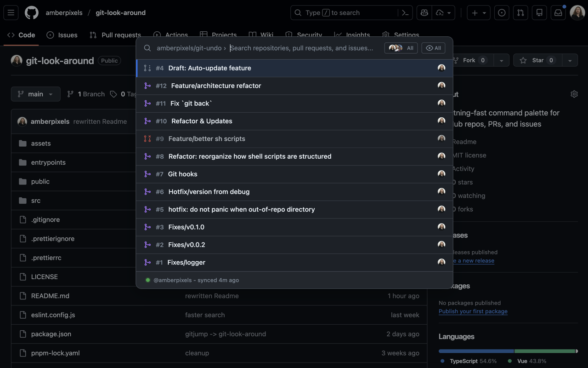Open the "a new release" link
Image resolution: width=588 pixels, height=368 pixels.
click(474, 260)
